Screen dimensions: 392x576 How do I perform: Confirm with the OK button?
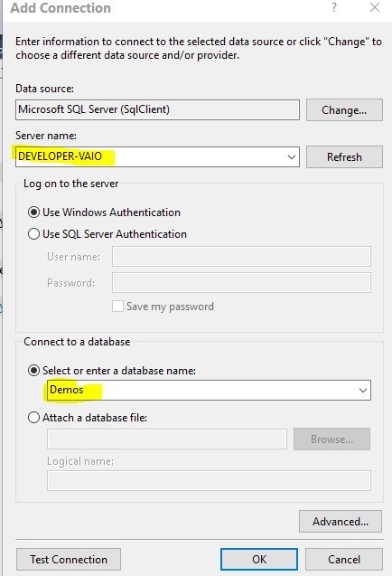[x=259, y=560]
